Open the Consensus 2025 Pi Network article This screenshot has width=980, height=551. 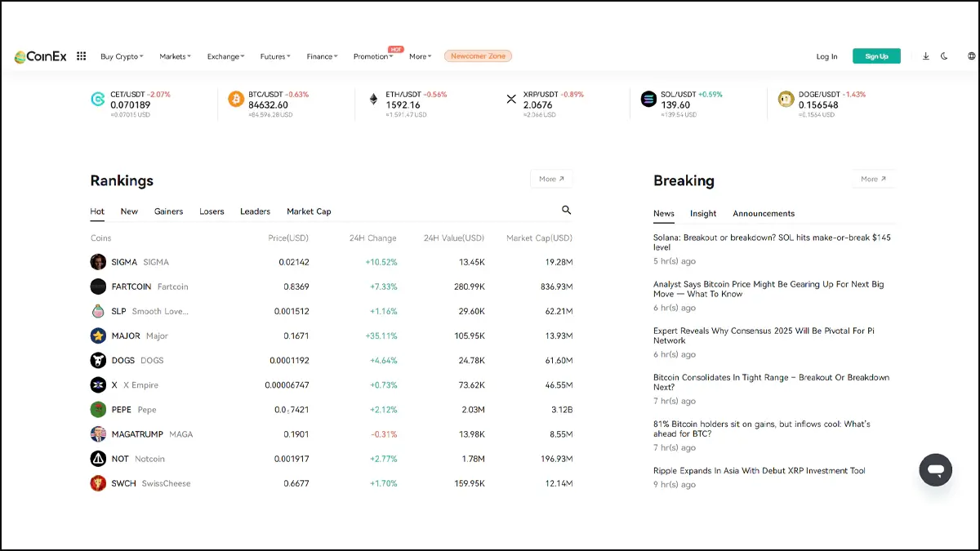pos(764,335)
